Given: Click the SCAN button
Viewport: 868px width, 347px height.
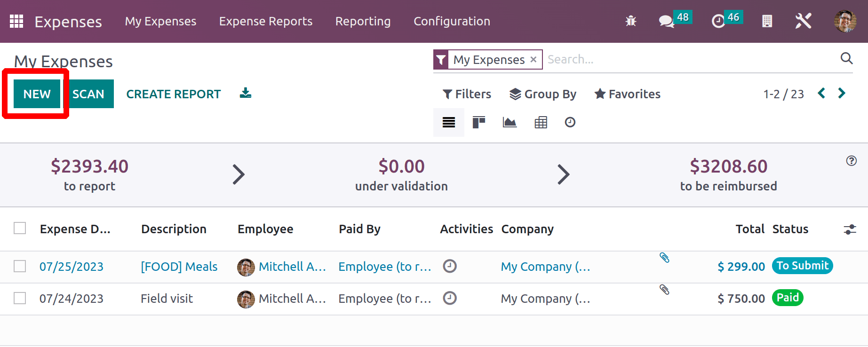Looking at the screenshot, I should click(x=88, y=94).
